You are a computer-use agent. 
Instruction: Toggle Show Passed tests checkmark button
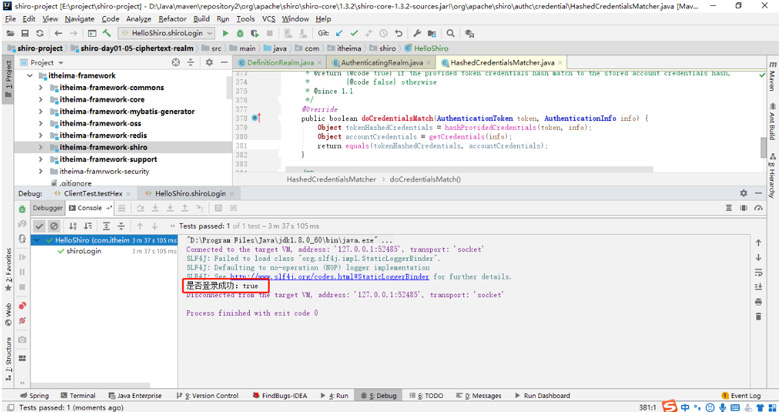coord(39,226)
